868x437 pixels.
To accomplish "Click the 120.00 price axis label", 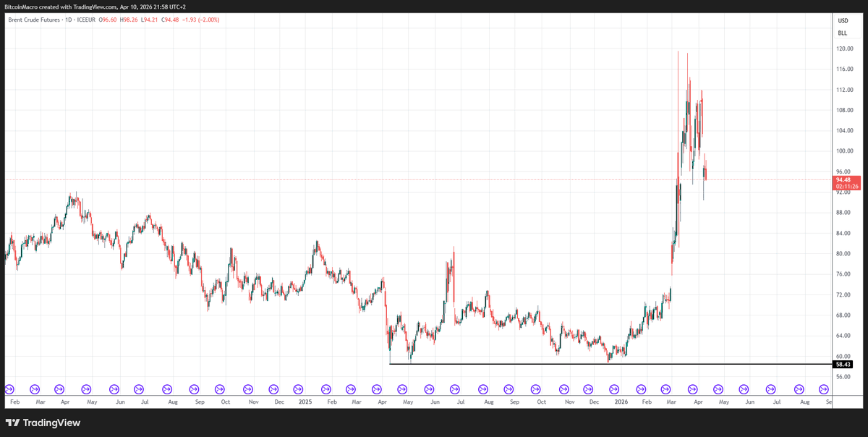I will [846, 48].
